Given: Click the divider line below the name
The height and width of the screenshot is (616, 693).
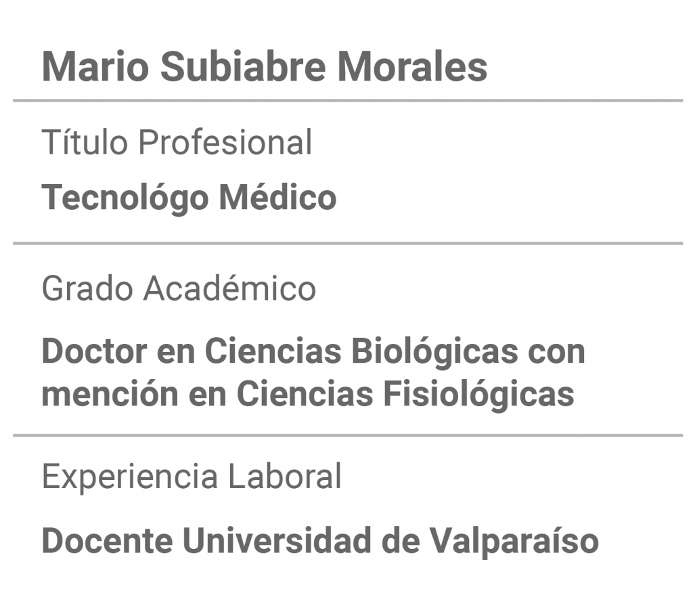Looking at the screenshot, I should 348,101.
